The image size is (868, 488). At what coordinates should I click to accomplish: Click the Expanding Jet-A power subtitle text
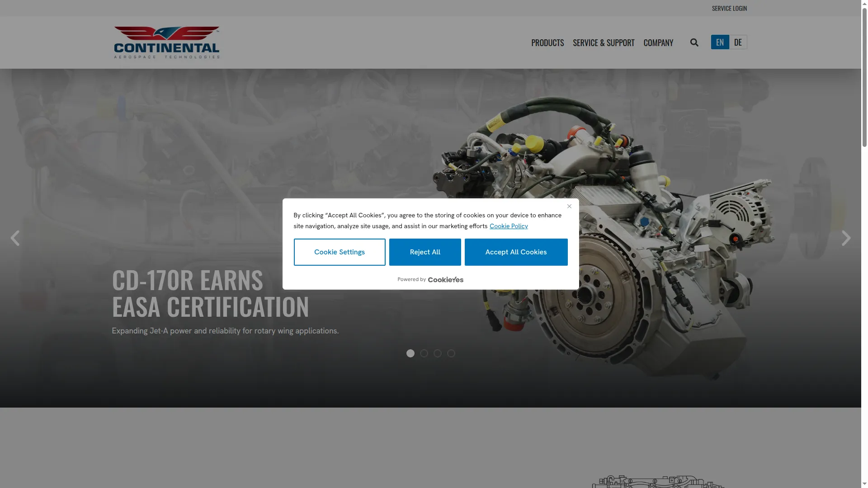coord(225,331)
